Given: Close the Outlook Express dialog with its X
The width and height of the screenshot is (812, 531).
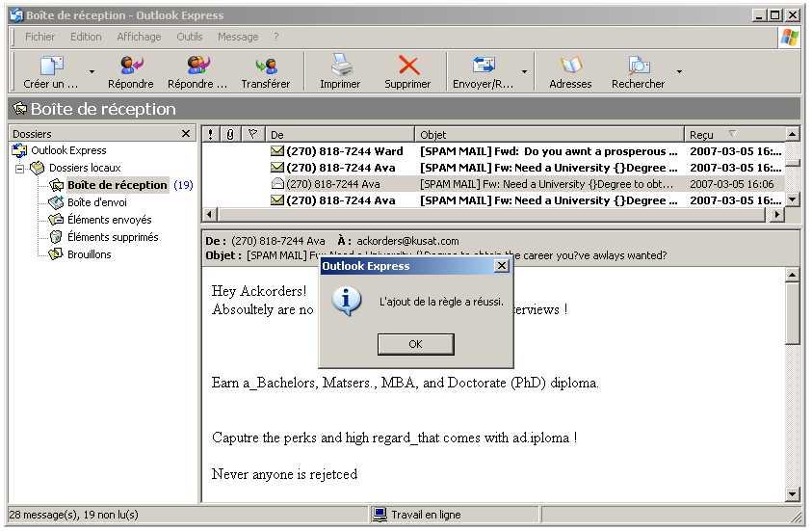Looking at the screenshot, I should click(501, 266).
